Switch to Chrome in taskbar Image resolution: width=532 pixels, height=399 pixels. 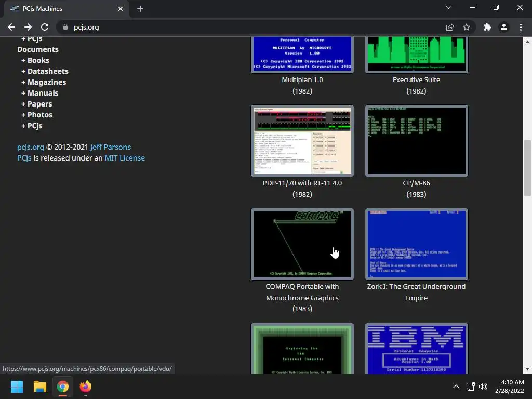click(x=63, y=387)
